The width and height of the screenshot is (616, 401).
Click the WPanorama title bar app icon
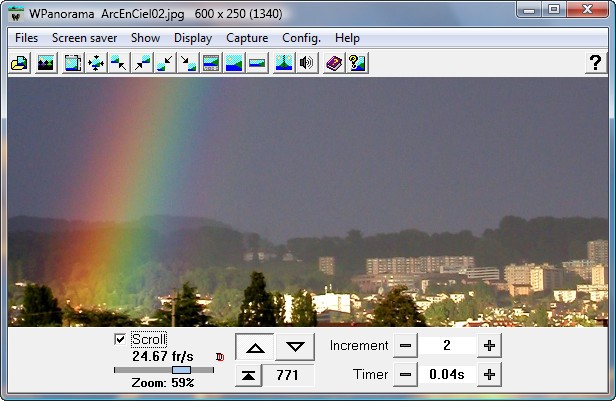tap(16, 14)
